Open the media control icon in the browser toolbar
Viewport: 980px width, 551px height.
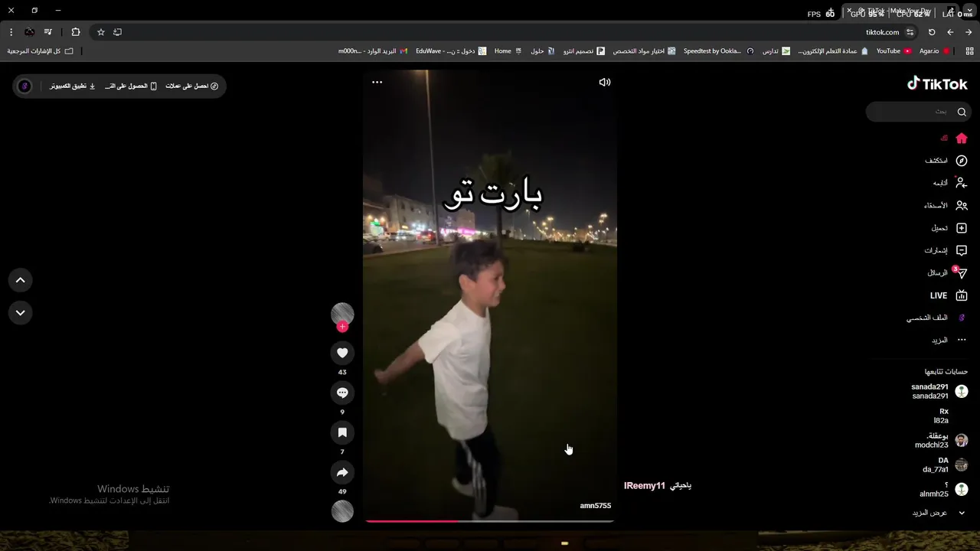(48, 32)
